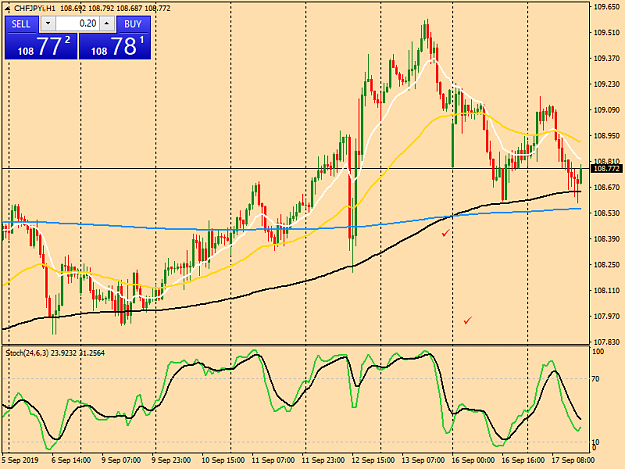
Task: Click the BUY button in the trading panel
Action: pyautogui.click(x=133, y=24)
